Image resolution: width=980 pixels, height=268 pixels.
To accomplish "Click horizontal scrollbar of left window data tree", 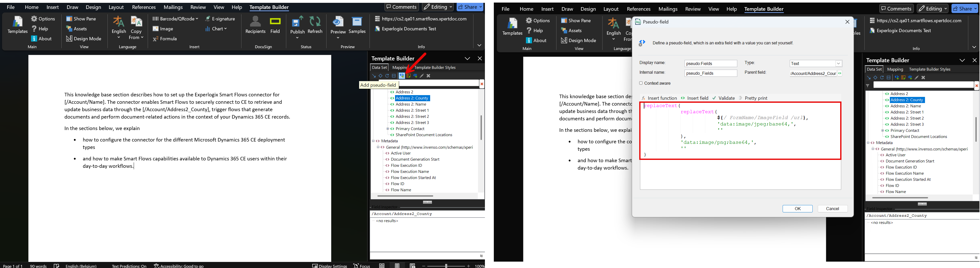I will pos(405,196).
